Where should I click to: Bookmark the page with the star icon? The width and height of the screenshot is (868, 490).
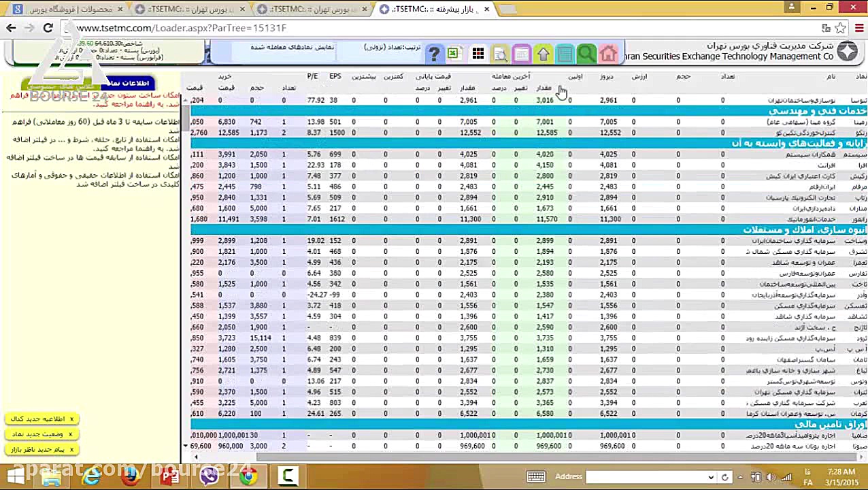point(841,28)
